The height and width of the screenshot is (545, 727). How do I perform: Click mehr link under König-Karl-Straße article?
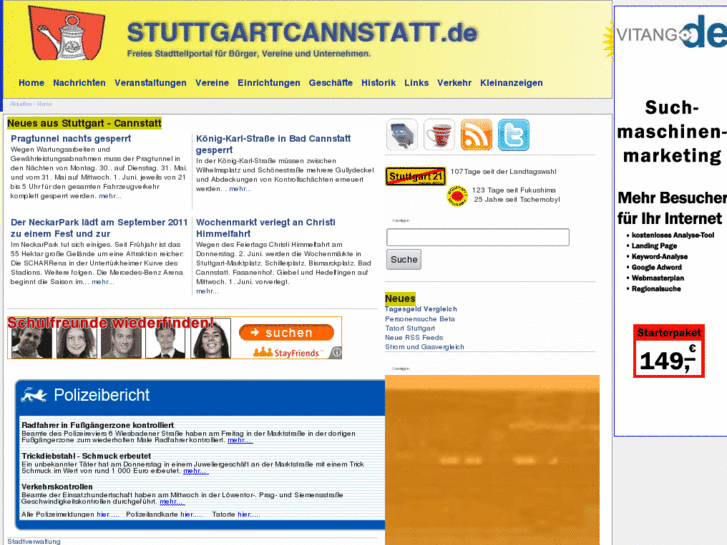tap(240, 188)
